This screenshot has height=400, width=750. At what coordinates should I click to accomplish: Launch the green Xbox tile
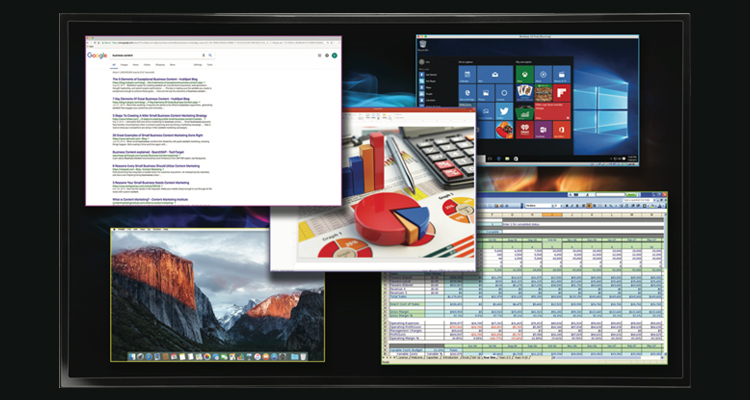[525, 74]
